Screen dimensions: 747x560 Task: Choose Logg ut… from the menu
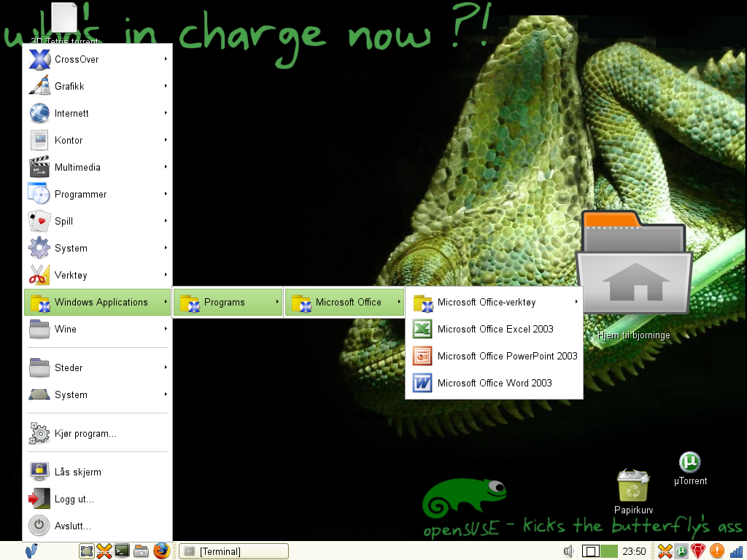tap(97, 499)
